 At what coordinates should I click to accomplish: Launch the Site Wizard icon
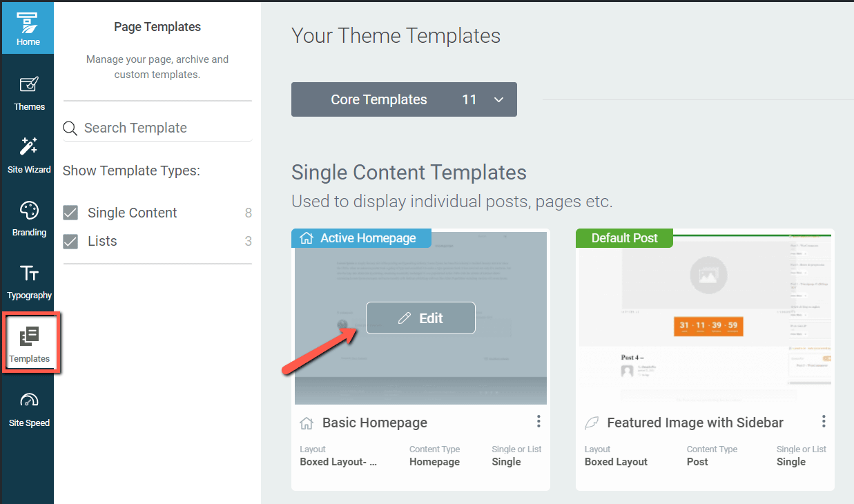29,155
